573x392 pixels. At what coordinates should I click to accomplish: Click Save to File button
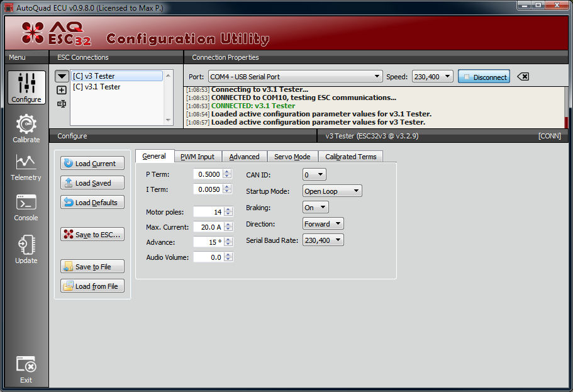[x=92, y=267]
